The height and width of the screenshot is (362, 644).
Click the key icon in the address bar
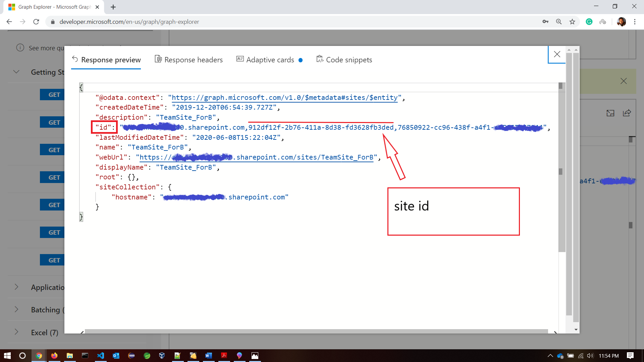[x=545, y=21]
